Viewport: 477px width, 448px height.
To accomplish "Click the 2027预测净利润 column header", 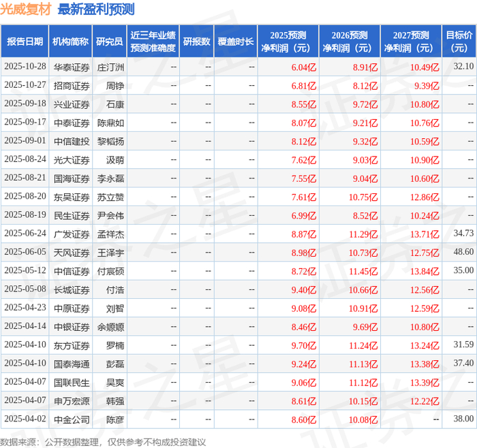I will (411, 42).
